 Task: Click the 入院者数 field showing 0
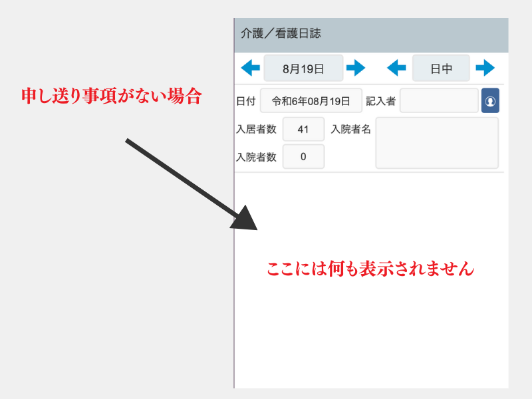(x=303, y=157)
